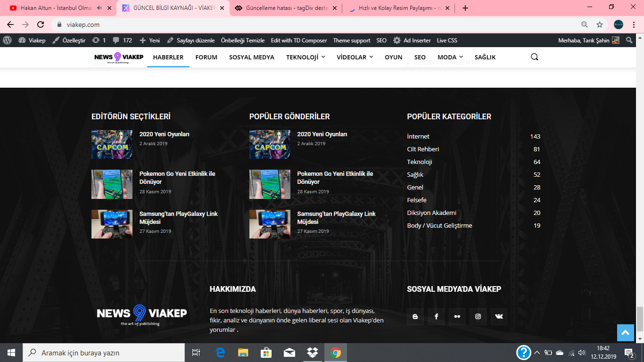Open Dropbox from the taskbar
The width and height of the screenshot is (644, 362).
pos(312,352)
